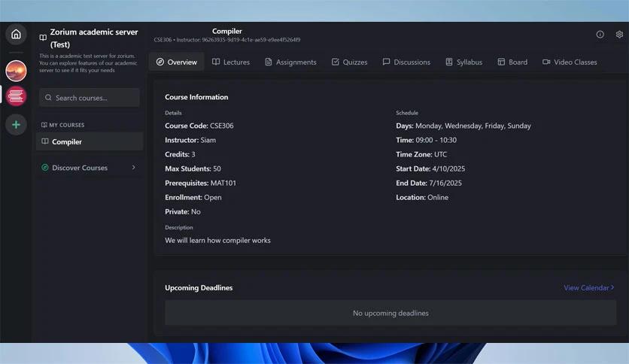The width and height of the screenshot is (629, 364).
Task: Click the Time Zone UTC text
Action: [x=421, y=154]
